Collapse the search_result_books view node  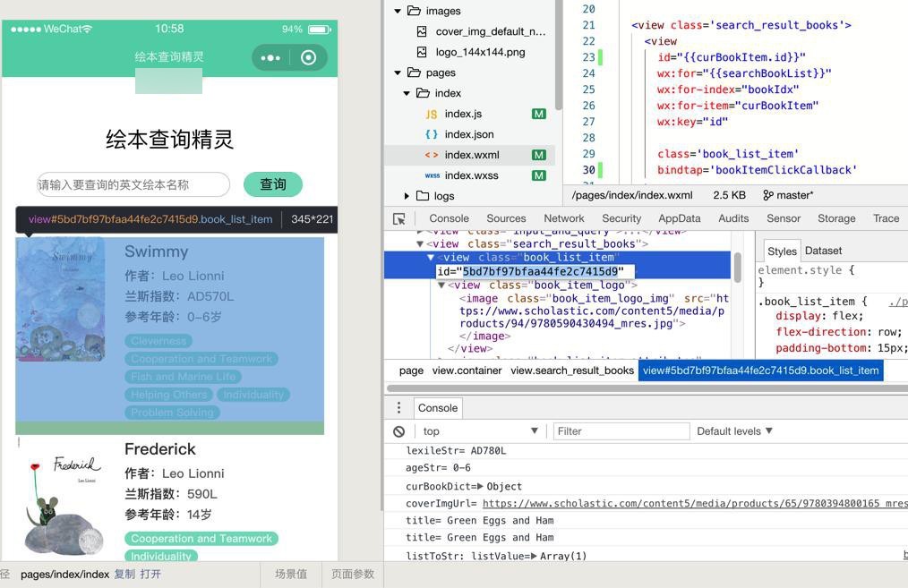[420, 244]
